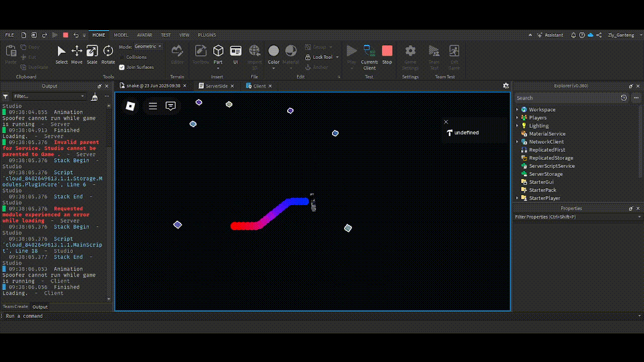Screen dimensions: 644x362
Task: Click the new file icon
Action: pyautogui.click(x=24, y=35)
